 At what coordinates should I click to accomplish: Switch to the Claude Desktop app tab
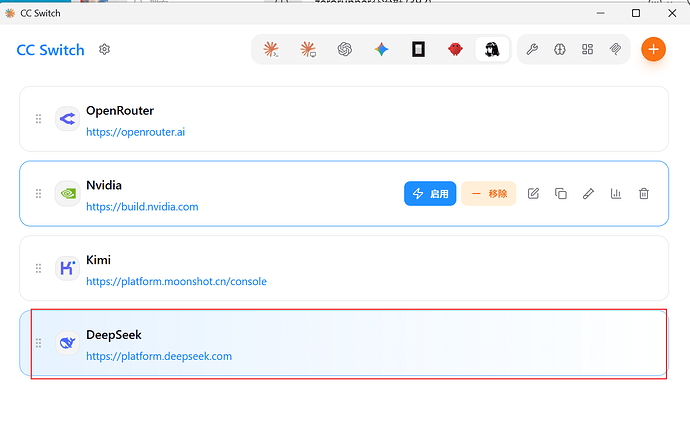click(308, 49)
